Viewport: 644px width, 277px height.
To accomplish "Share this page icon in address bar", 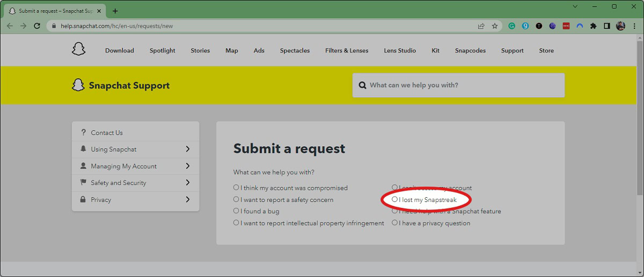I will [x=481, y=26].
